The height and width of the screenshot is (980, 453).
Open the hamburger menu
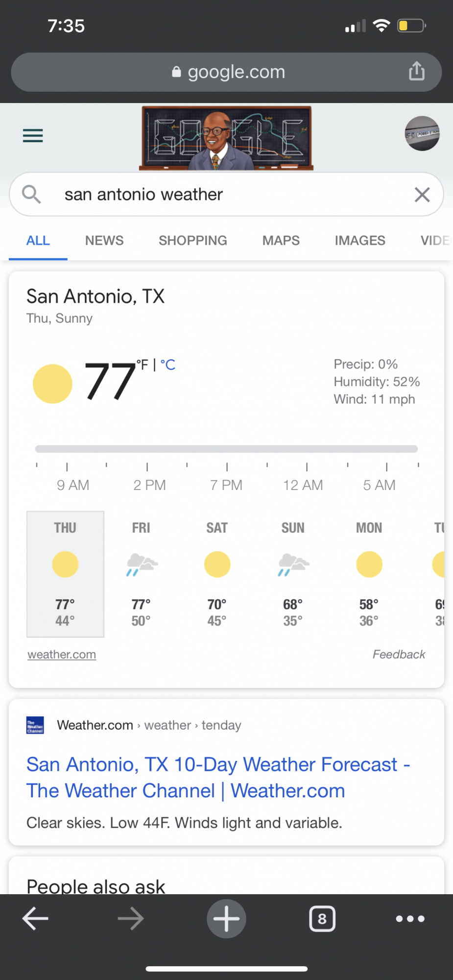coord(33,135)
